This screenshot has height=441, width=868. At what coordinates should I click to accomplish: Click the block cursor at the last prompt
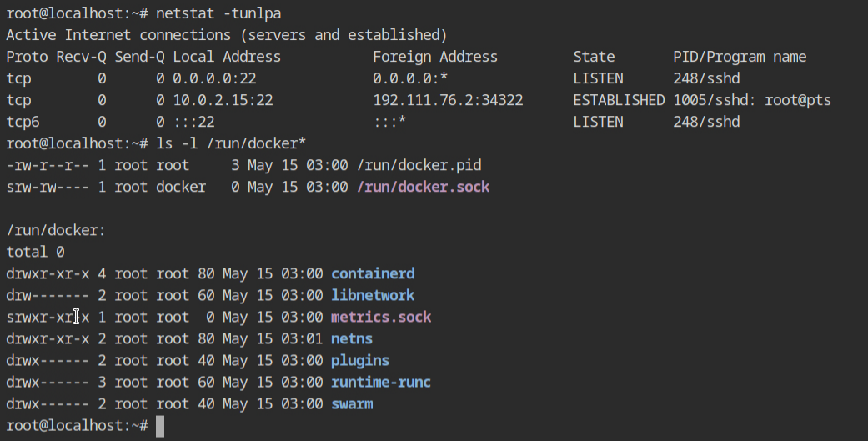[x=160, y=426]
